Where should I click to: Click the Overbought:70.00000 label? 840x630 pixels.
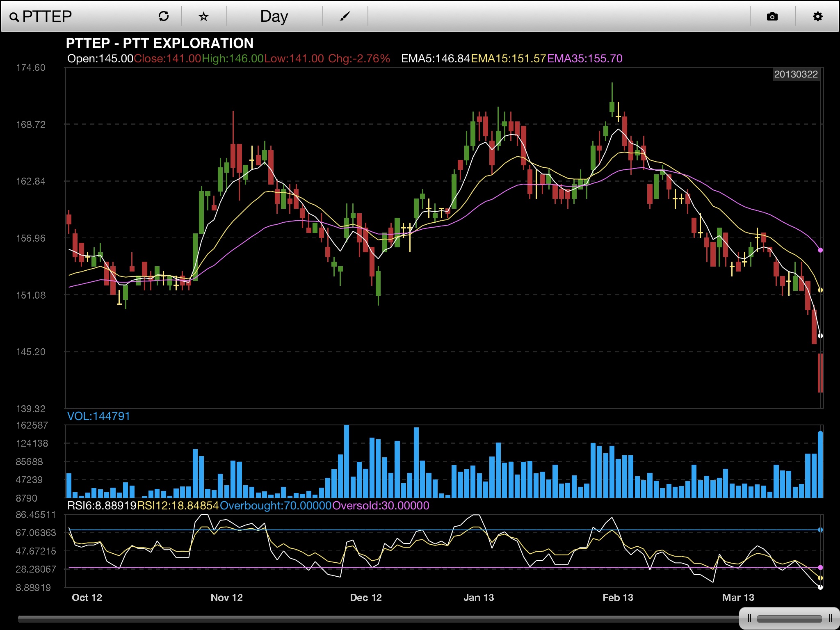275,505
